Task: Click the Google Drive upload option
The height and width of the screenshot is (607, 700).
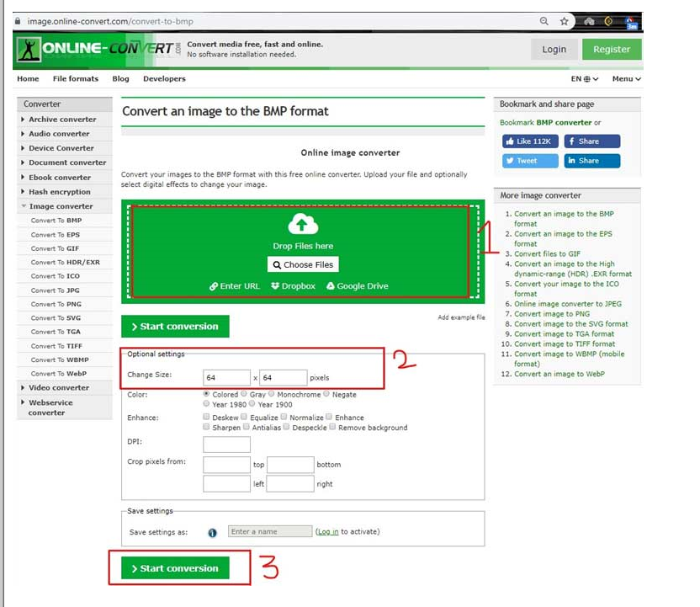Action: pos(357,286)
